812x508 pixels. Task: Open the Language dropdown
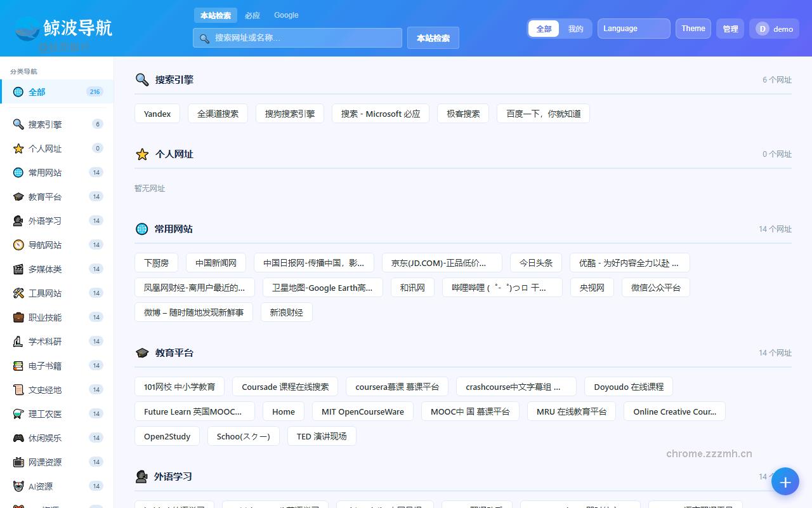click(634, 29)
